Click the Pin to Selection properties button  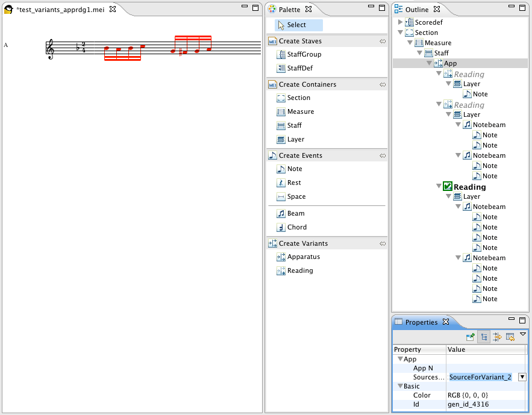click(x=471, y=337)
